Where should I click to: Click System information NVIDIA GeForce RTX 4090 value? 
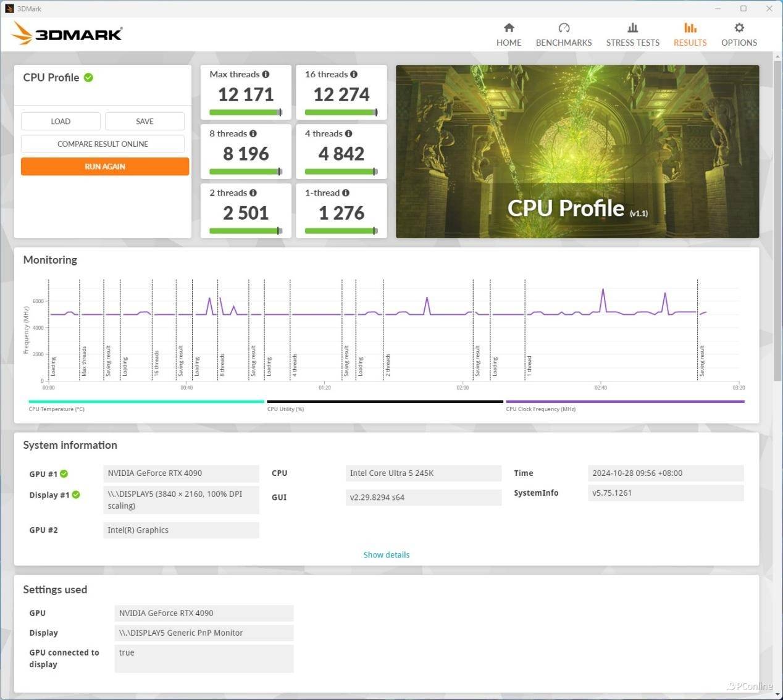pyautogui.click(x=181, y=473)
